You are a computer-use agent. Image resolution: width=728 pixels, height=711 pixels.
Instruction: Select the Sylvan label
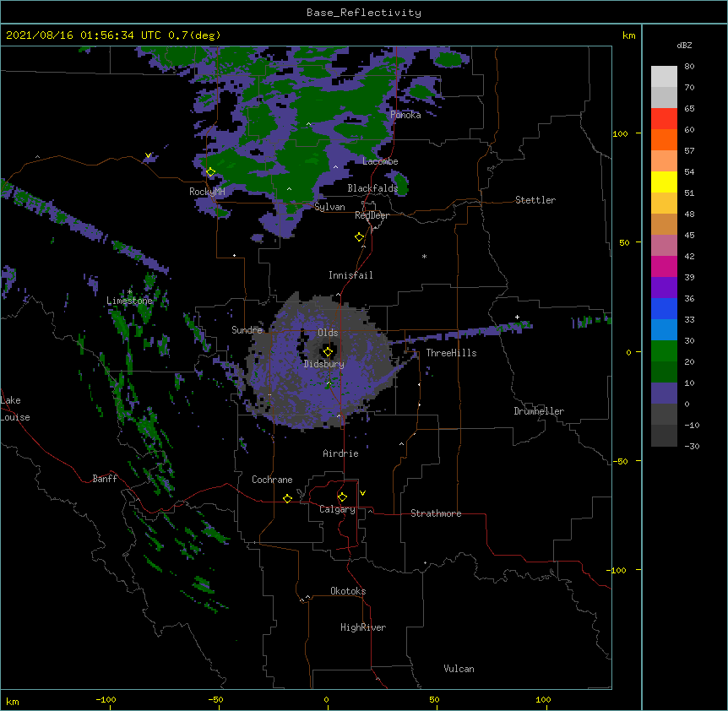(329, 207)
